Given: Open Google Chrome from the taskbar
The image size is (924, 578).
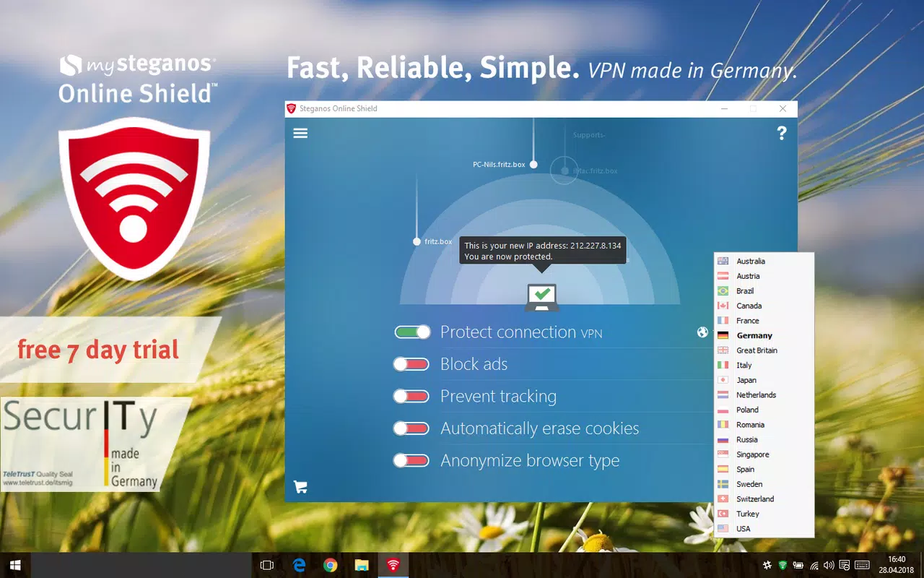Looking at the screenshot, I should point(330,565).
